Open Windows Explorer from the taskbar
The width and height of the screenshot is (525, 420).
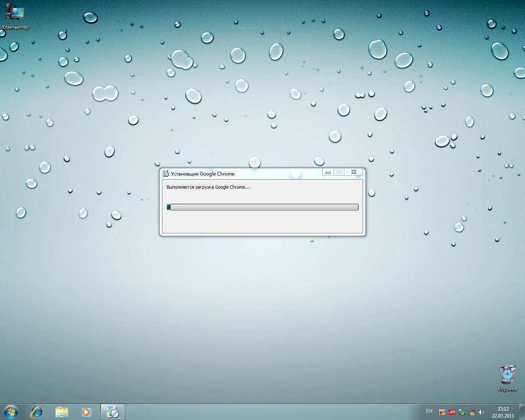pyautogui.click(x=62, y=411)
